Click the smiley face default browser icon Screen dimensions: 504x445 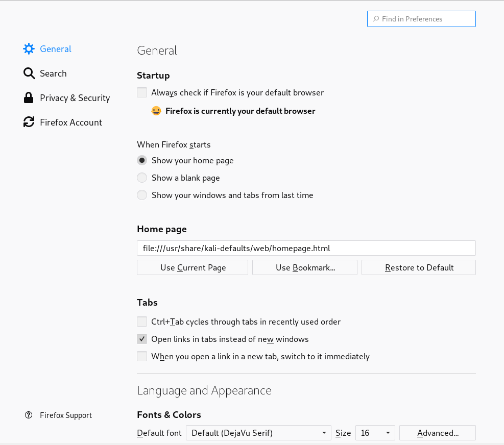click(x=156, y=111)
